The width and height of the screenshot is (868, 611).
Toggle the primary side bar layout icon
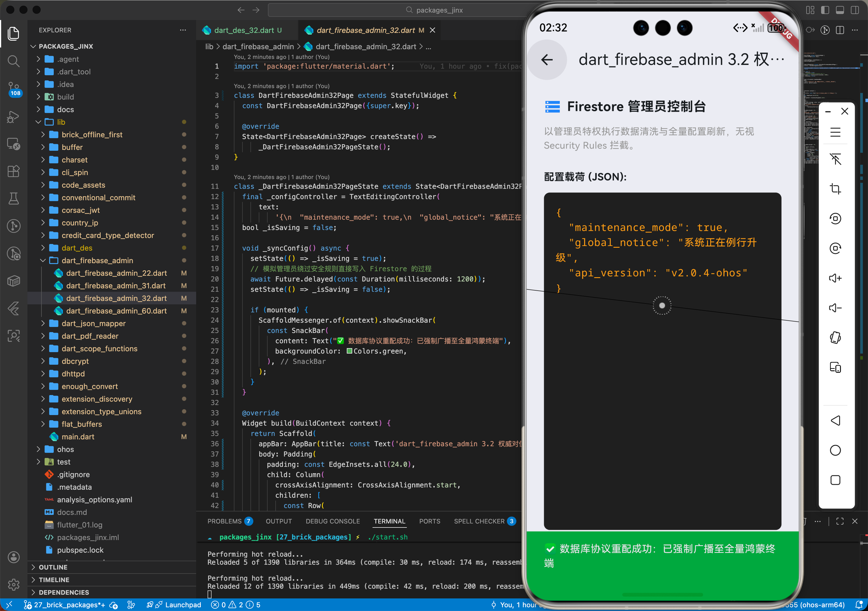pos(825,10)
